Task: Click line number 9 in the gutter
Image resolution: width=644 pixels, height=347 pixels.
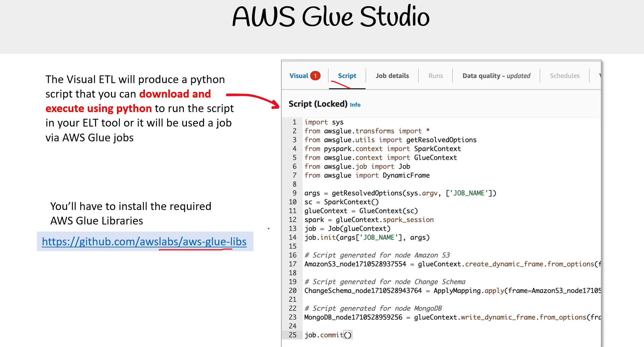Action: (294, 193)
